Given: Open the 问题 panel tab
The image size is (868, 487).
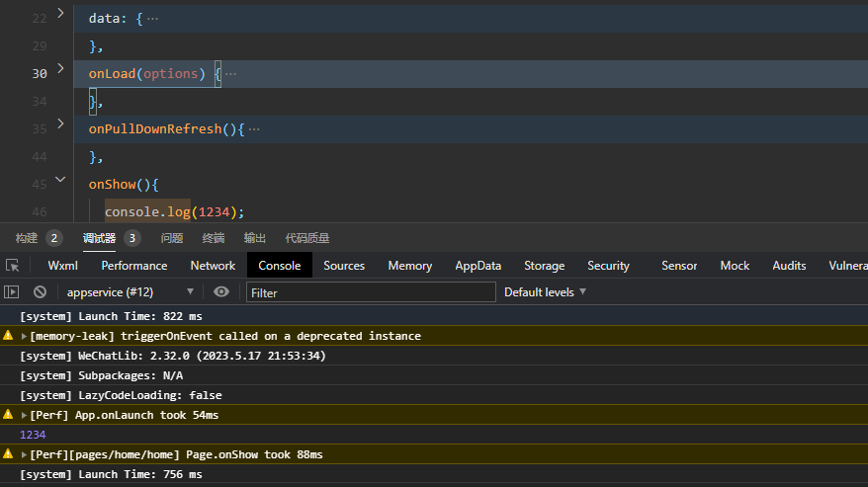Looking at the screenshot, I should tap(172, 238).
